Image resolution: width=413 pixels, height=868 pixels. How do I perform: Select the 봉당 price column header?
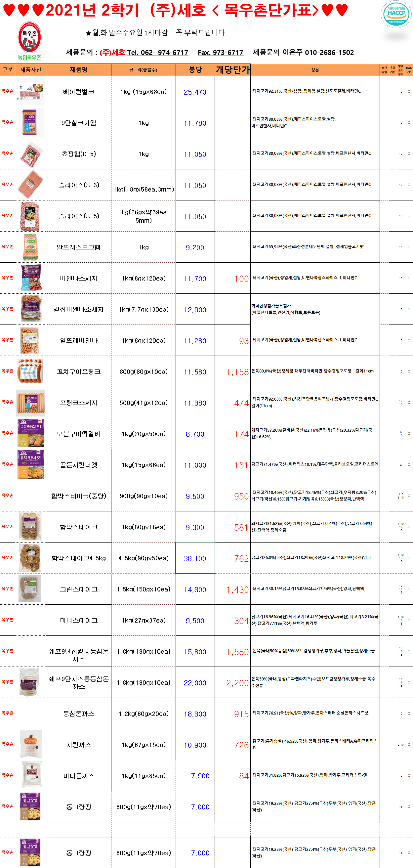[195, 70]
